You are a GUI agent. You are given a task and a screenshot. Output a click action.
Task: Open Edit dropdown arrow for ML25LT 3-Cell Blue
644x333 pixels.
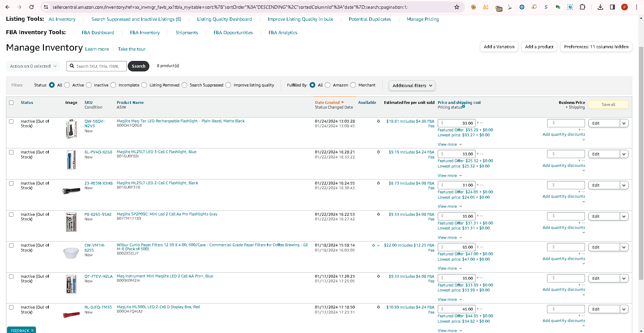[624, 154]
